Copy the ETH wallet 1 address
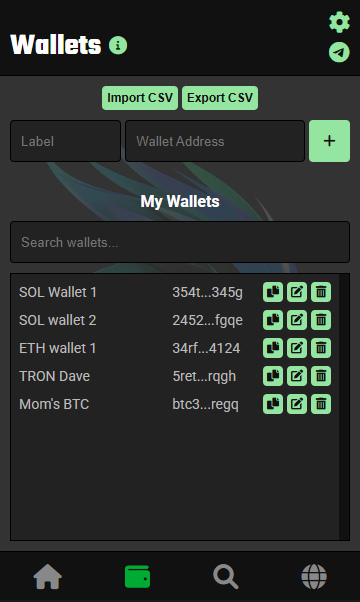 [x=273, y=348]
